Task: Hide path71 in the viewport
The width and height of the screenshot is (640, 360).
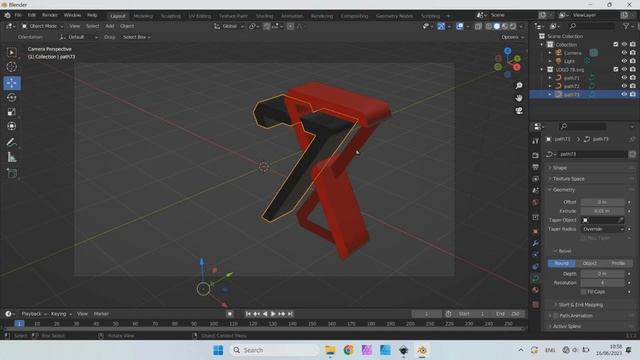Action: coord(624,78)
